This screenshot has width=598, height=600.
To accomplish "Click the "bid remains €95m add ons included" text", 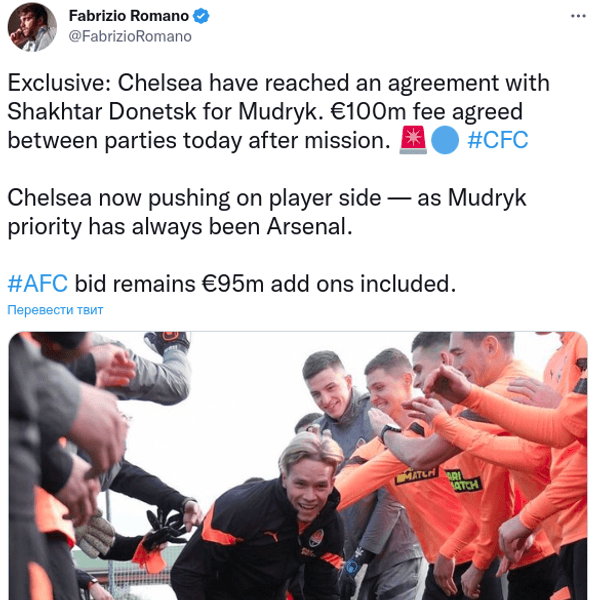I will (x=265, y=284).
